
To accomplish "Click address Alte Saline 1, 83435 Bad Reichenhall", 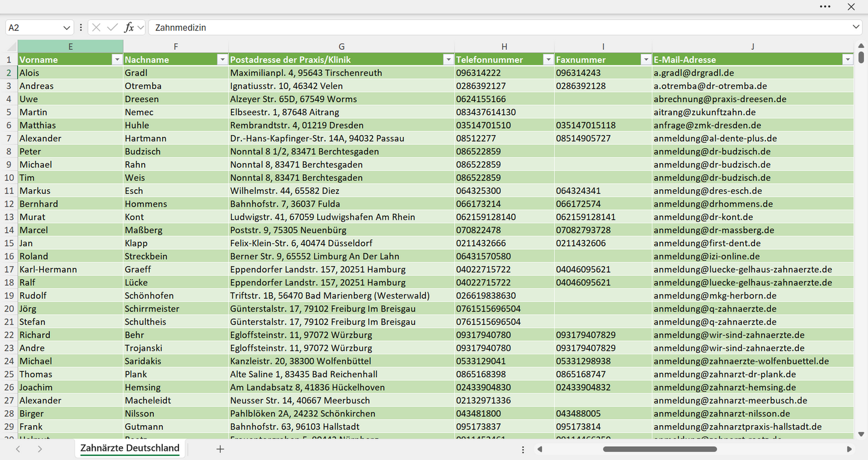I will (x=341, y=375).
